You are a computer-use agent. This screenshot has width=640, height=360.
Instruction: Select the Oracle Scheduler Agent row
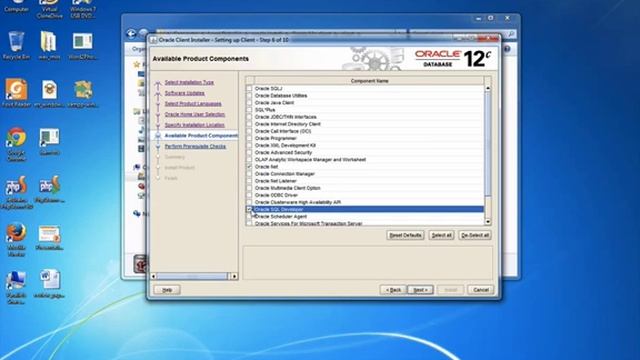point(365,216)
